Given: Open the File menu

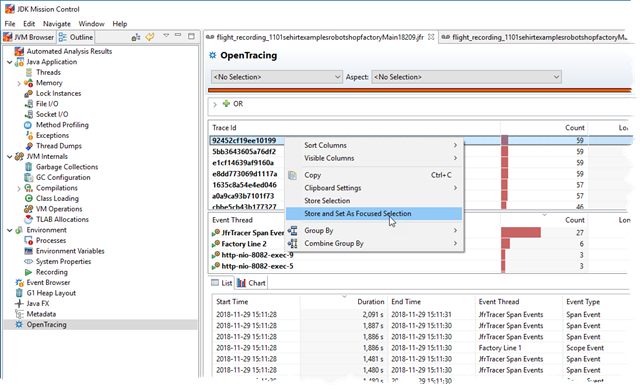Looking at the screenshot, I should [x=10, y=24].
